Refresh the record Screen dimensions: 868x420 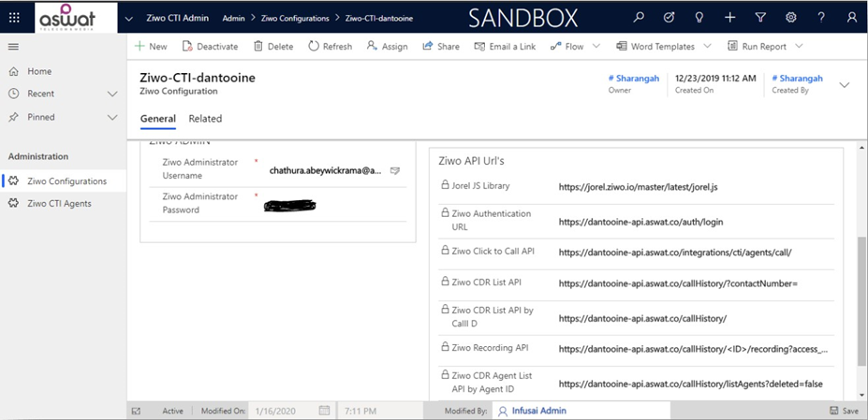(330, 47)
